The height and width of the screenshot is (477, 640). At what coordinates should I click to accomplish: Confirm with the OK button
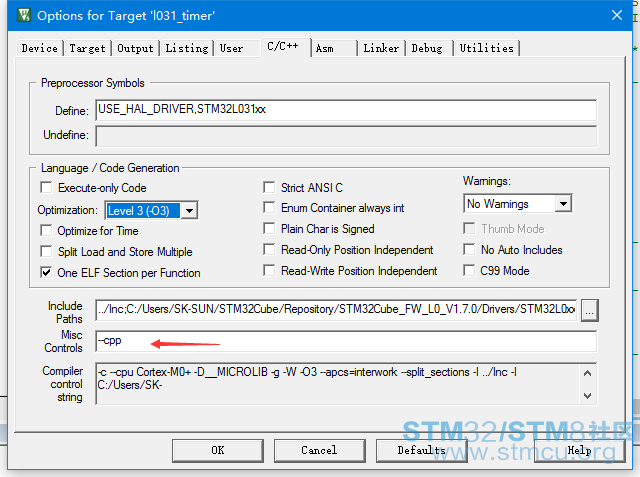[x=218, y=450]
